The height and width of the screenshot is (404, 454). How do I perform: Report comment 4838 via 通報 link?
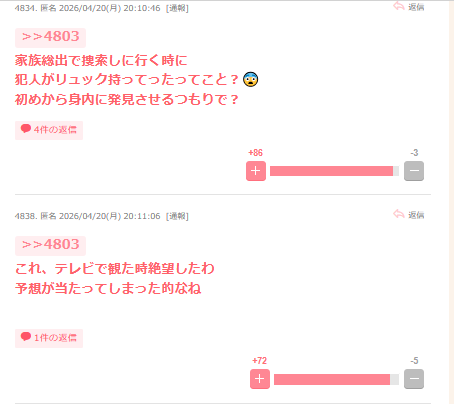coord(177,216)
